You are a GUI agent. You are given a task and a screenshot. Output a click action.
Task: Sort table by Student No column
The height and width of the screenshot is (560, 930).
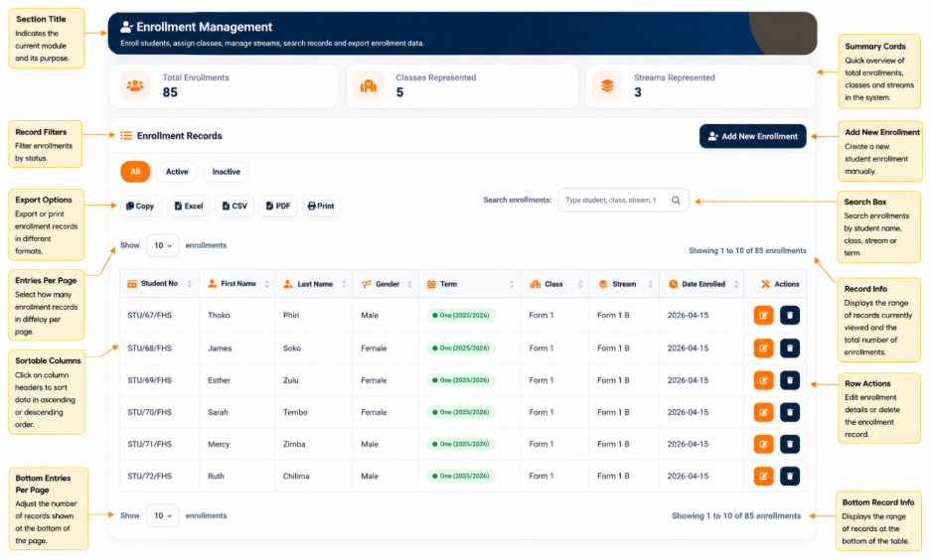(159, 284)
